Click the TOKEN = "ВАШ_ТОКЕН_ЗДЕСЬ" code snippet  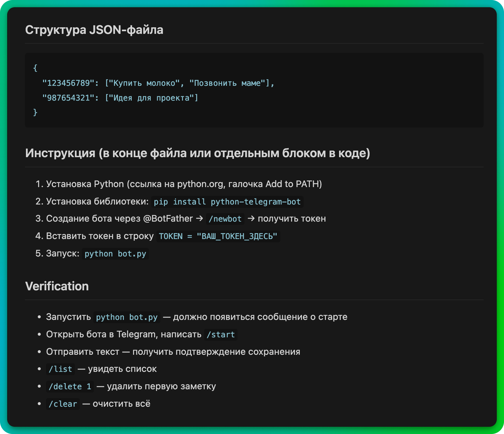[218, 236]
